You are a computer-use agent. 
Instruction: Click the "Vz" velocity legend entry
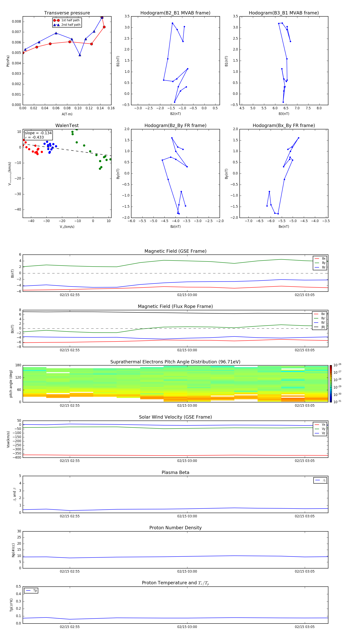pyautogui.click(x=320, y=433)
